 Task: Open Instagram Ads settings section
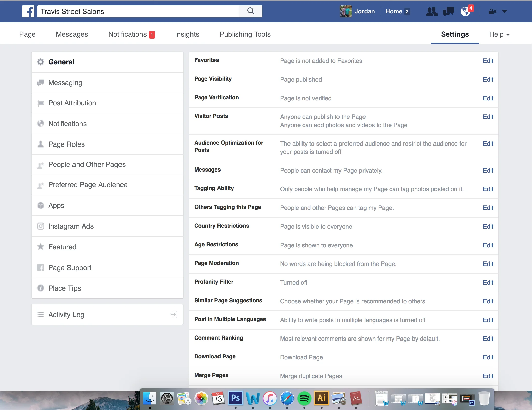[71, 226]
